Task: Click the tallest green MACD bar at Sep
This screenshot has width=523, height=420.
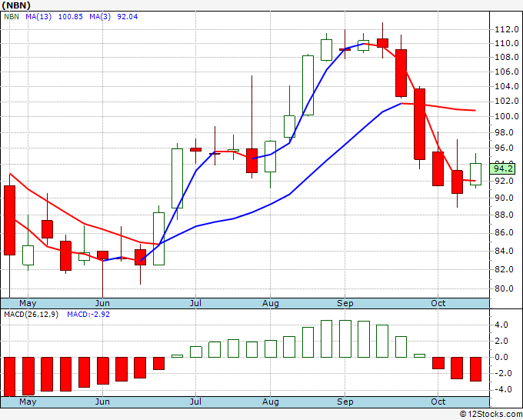Action: pos(345,339)
